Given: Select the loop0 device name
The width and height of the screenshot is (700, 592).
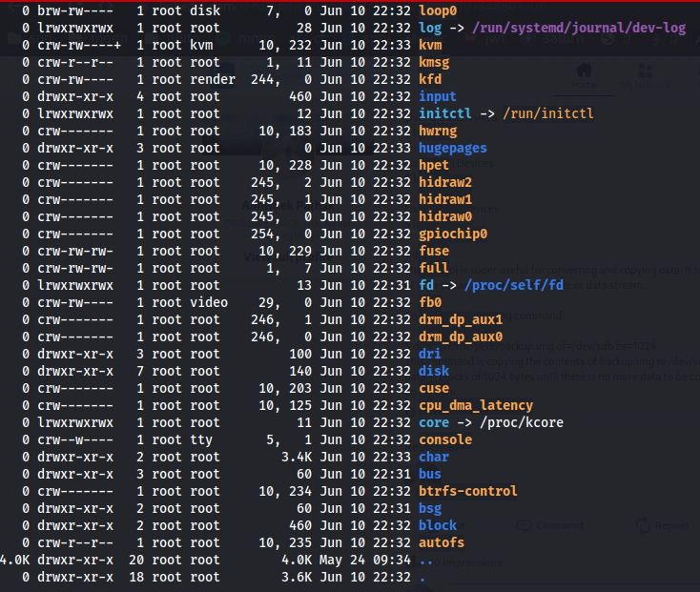Looking at the screenshot, I should 438,10.
